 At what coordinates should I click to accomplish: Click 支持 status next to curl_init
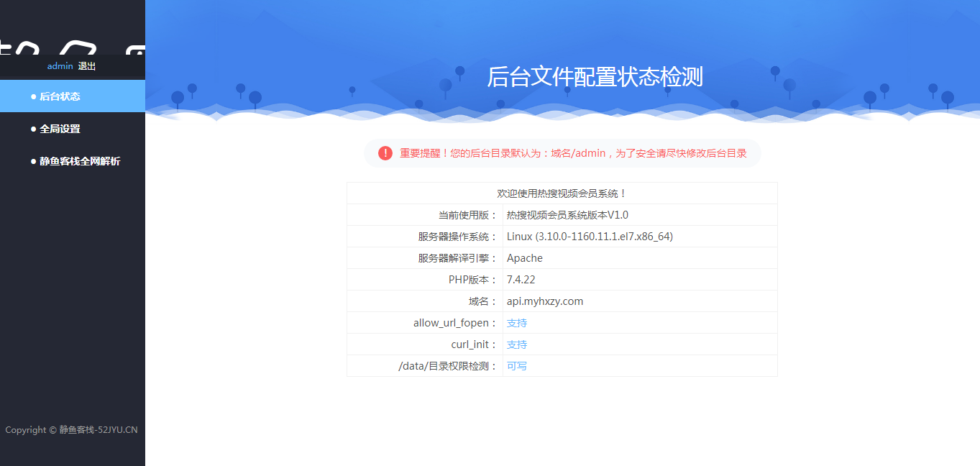516,344
